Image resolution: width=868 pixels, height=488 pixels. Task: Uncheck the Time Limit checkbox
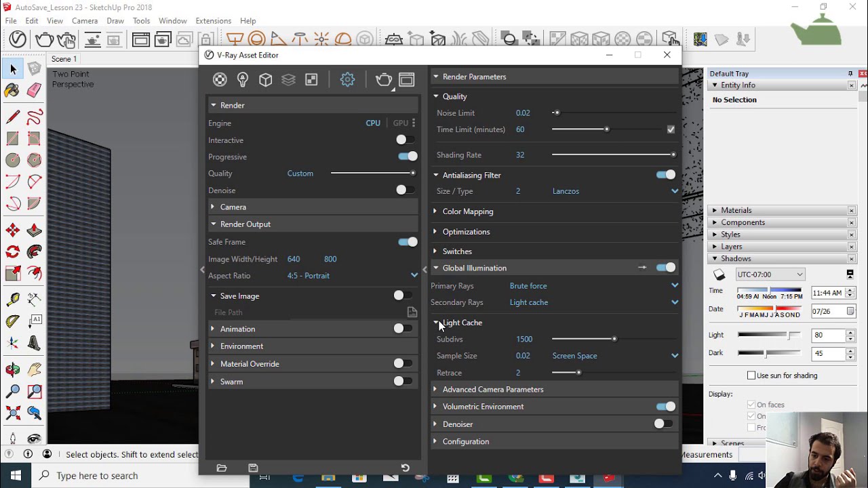[671, 129]
